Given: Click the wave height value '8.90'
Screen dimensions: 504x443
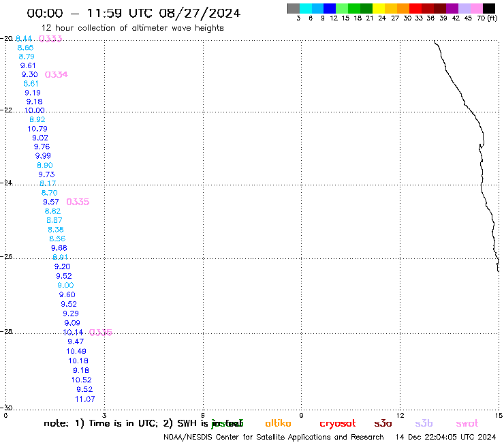Looking at the screenshot, I should (45, 166).
